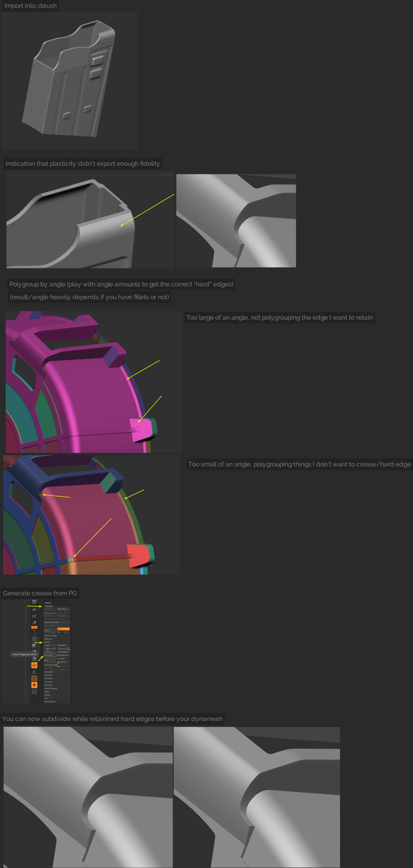Screen dimensions: 413x868
Task: Toggle the Solo mode icon
Action: tap(34, 685)
